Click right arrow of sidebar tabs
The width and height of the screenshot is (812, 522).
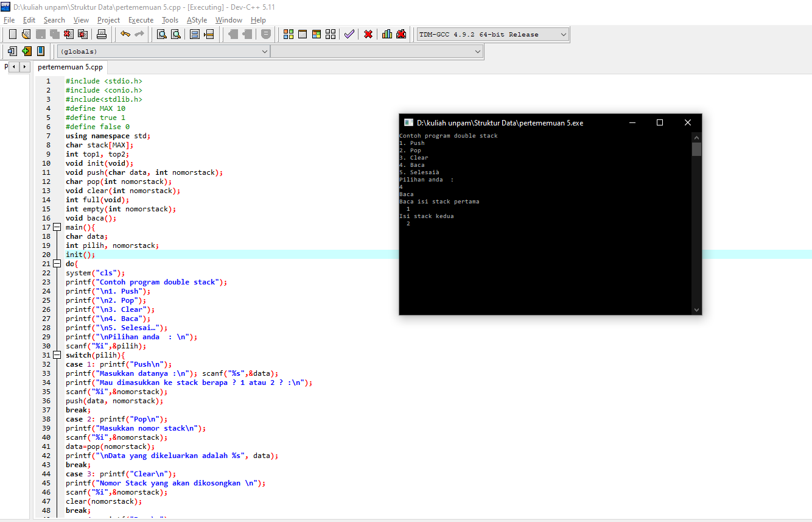tap(25, 66)
